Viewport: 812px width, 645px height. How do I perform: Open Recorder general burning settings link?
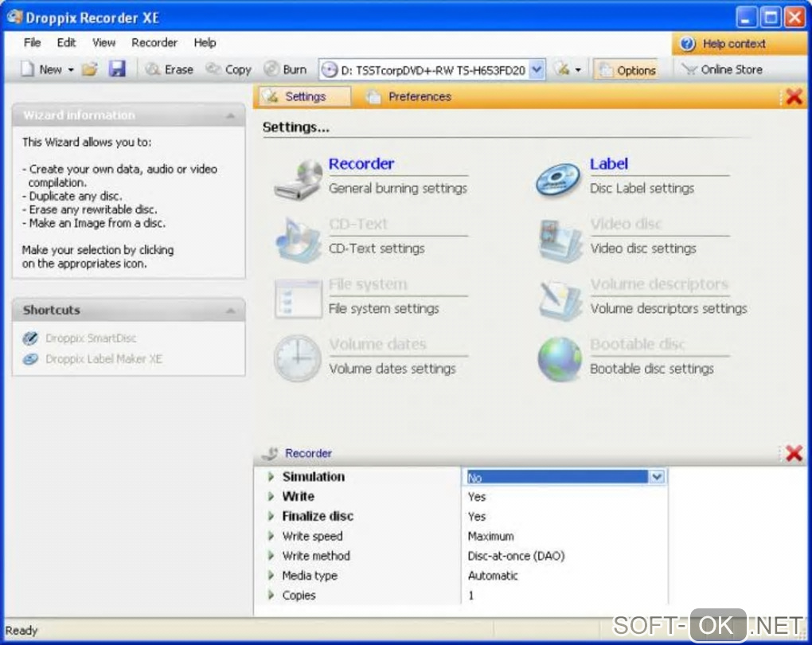[361, 164]
